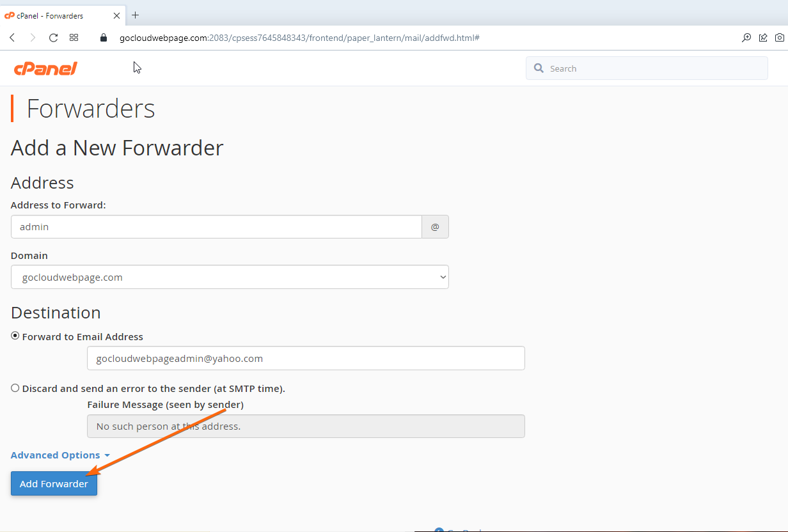This screenshot has height=532, width=788.
Task: Select Forward to Email Address radio
Action: coord(15,336)
